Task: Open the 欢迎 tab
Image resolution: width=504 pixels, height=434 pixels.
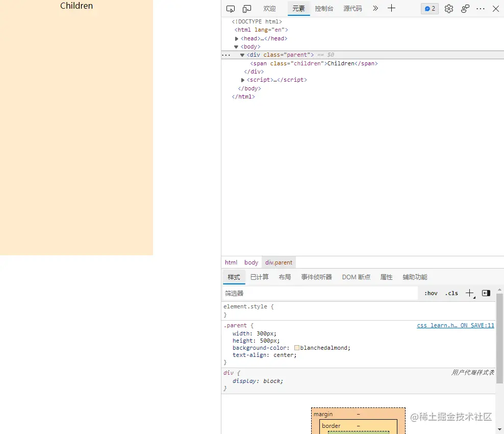Action: [269, 9]
